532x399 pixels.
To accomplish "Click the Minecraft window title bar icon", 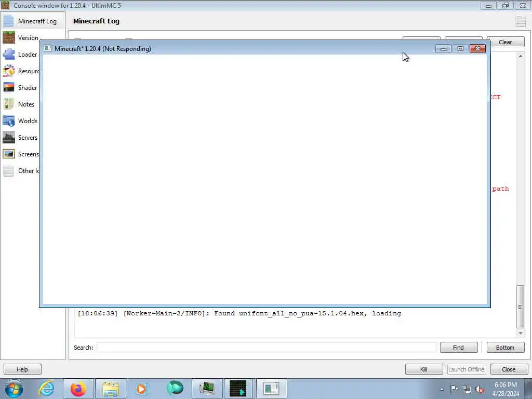I will [x=48, y=48].
